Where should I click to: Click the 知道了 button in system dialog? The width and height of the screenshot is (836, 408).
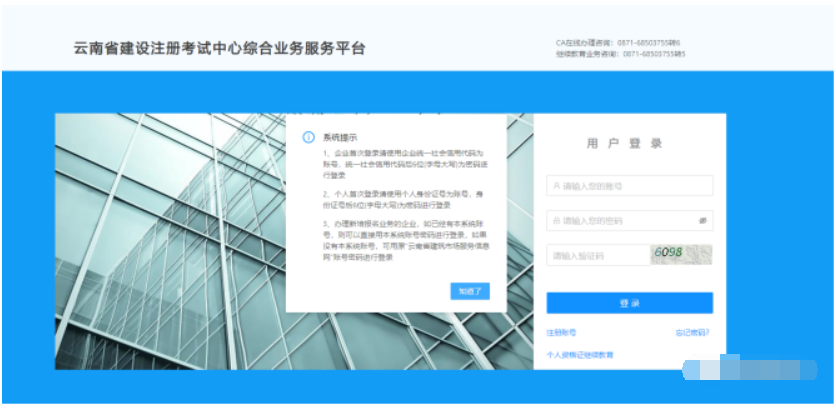[x=469, y=291]
